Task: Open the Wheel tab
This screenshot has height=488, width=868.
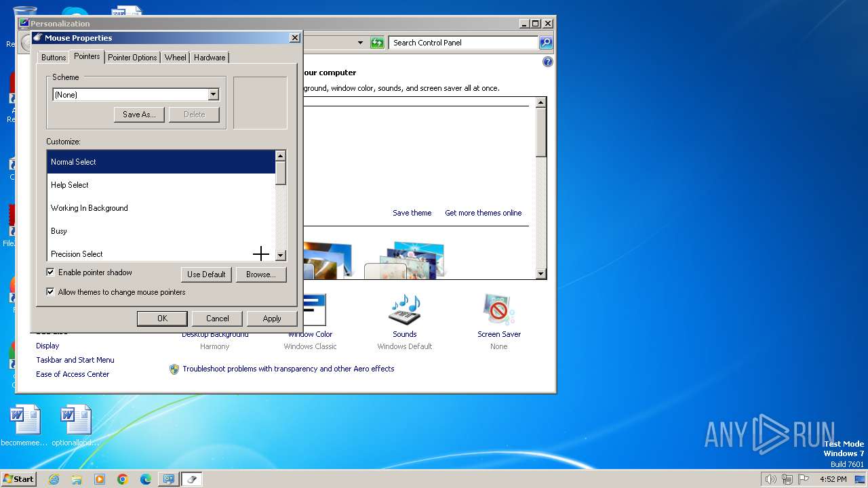Action: [x=176, y=58]
